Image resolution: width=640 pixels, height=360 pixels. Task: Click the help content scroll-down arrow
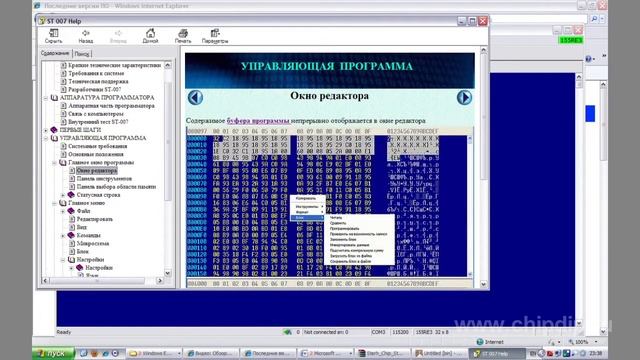point(484,284)
